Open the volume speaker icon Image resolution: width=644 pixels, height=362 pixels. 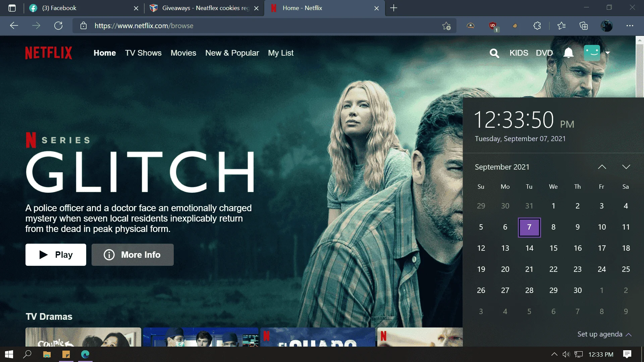click(566, 354)
